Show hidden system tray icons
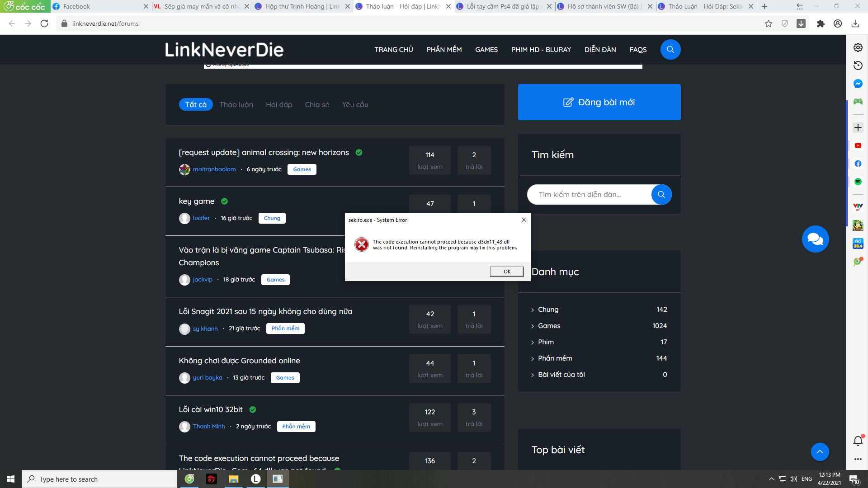 pos(771,479)
